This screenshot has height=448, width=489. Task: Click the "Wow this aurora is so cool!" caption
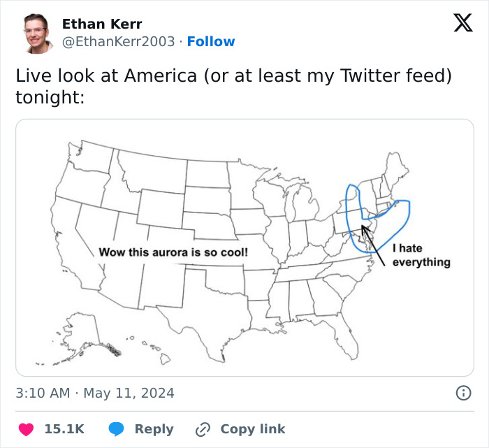pos(173,252)
